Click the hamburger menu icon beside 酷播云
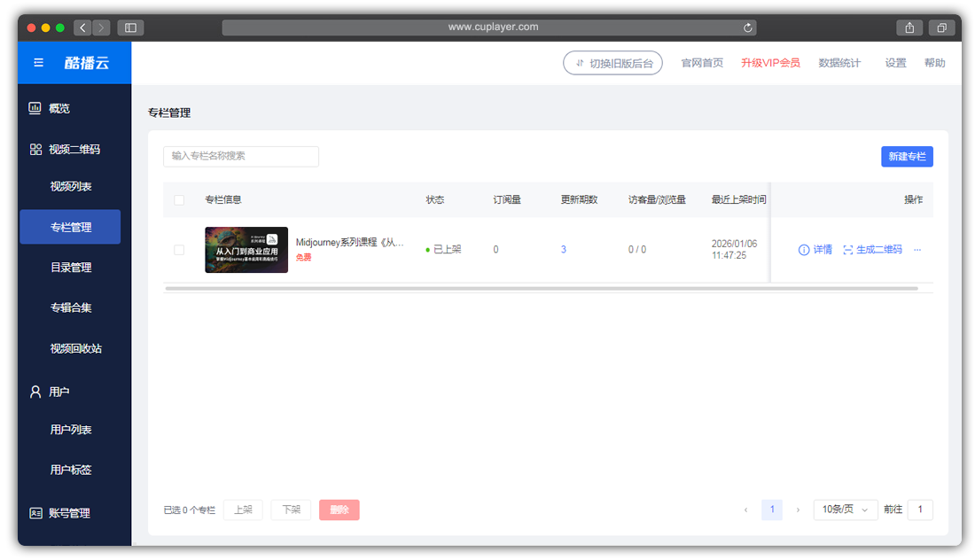 click(x=37, y=62)
